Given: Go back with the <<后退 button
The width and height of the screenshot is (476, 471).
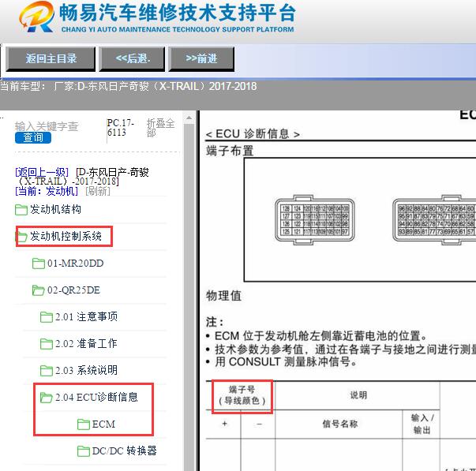Looking at the screenshot, I should [133, 58].
